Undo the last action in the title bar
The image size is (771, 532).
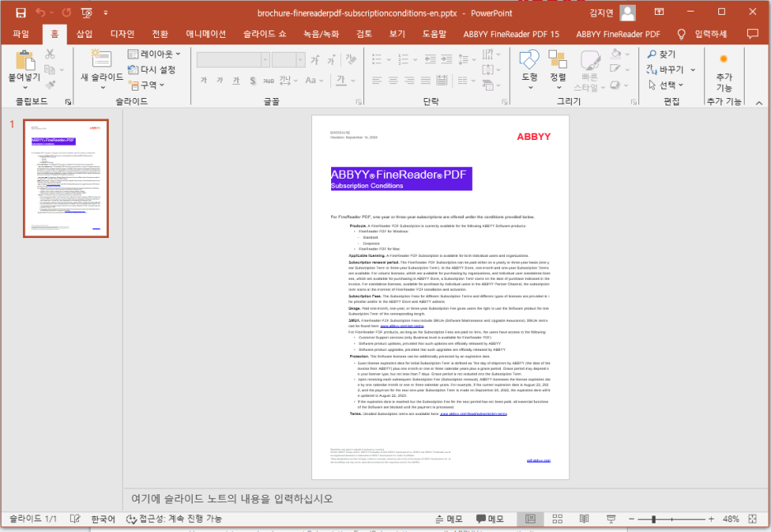coord(40,13)
